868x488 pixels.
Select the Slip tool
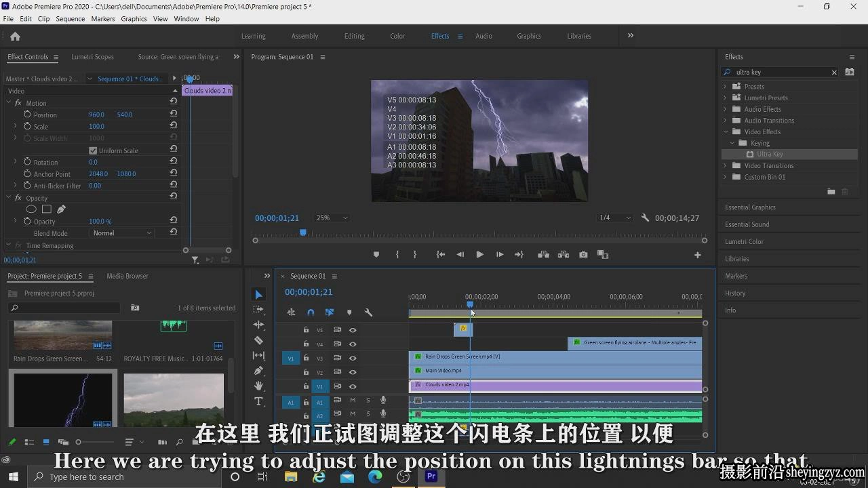[x=258, y=355]
